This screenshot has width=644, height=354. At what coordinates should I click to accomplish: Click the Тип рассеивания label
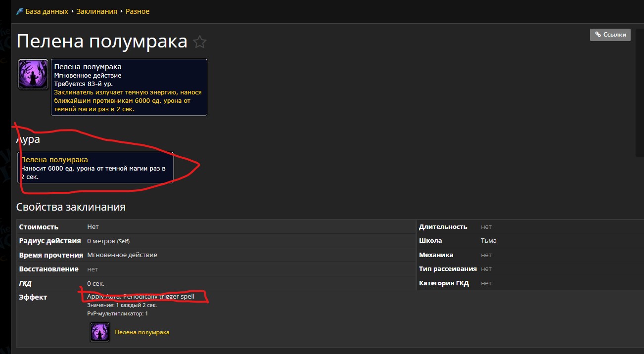(448, 269)
